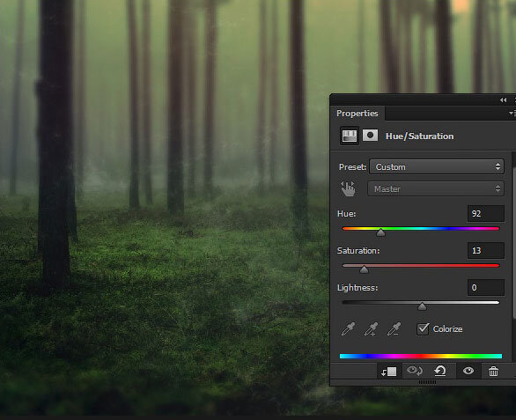This screenshot has height=420, width=516.
Task: Select the Properties tab
Action: (x=357, y=114)
